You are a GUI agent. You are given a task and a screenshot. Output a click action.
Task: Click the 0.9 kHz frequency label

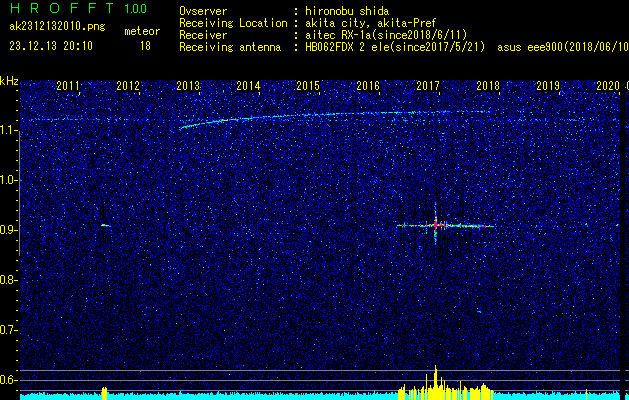click(x=10, y=230)
